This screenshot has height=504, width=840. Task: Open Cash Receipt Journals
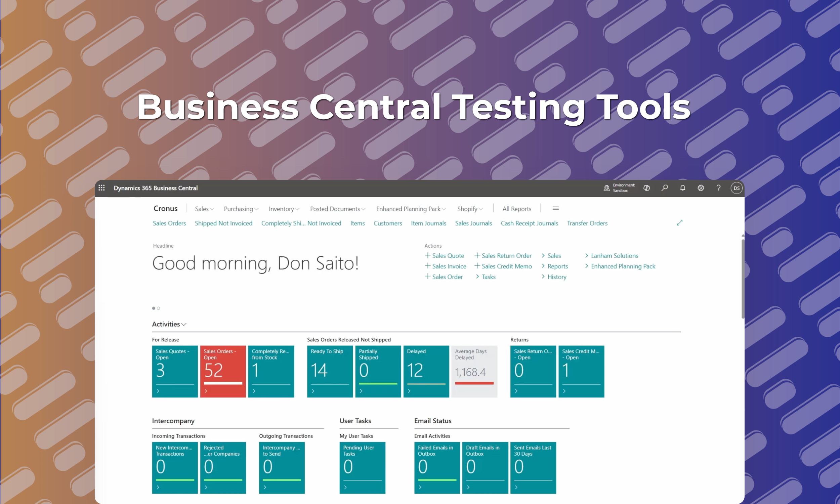(x=529, y=223)
